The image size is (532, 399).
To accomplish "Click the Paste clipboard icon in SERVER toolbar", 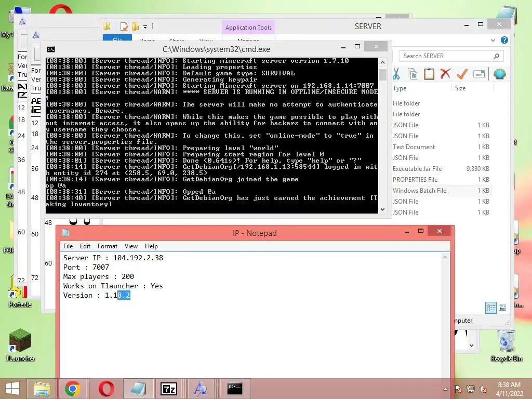I will click(x=429, y=74).
